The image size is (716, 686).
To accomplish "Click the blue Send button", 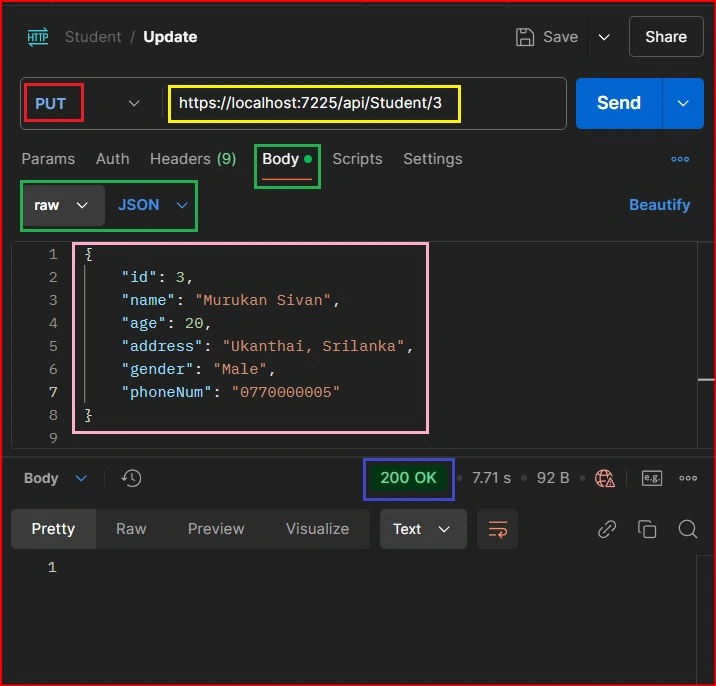I will pyautogui.click(x=619, y=103).
